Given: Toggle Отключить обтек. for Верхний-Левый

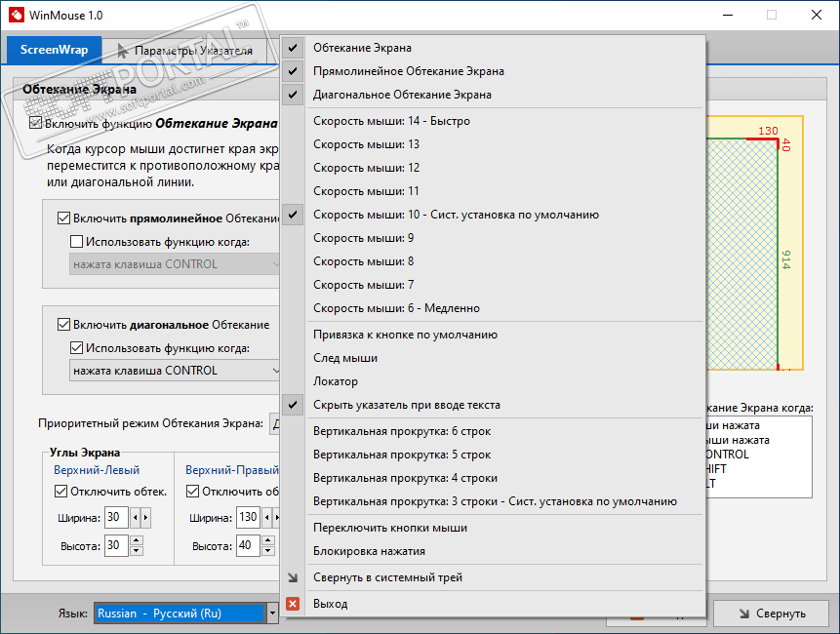Looking at the screenshot, I should point(61,491).
